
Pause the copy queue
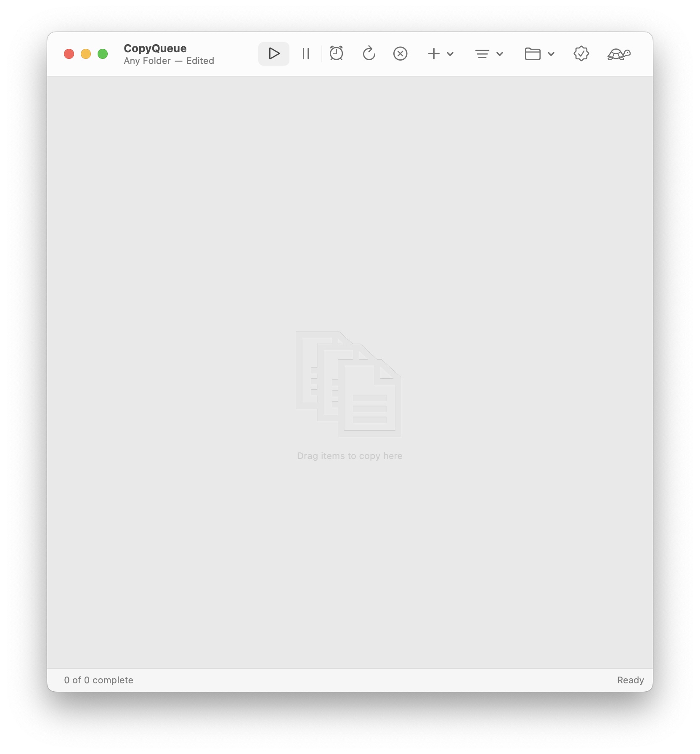click(x=306, y=54)
